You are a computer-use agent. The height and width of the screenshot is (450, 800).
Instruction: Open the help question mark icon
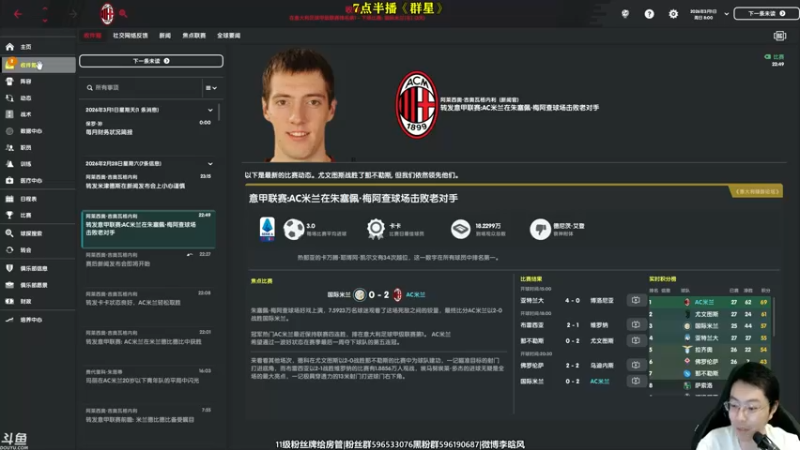tap(649, 14)
